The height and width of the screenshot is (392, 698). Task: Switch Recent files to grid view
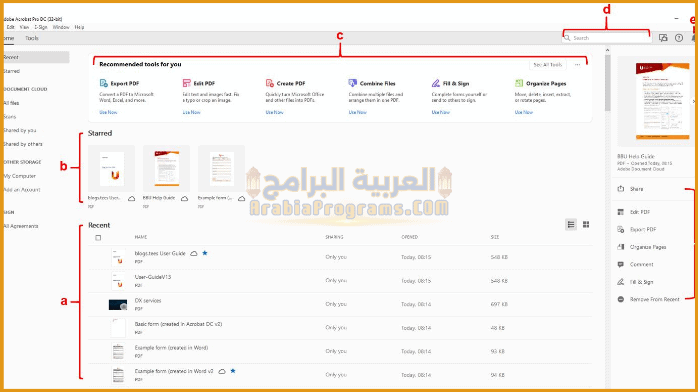[x=586, y=225]
